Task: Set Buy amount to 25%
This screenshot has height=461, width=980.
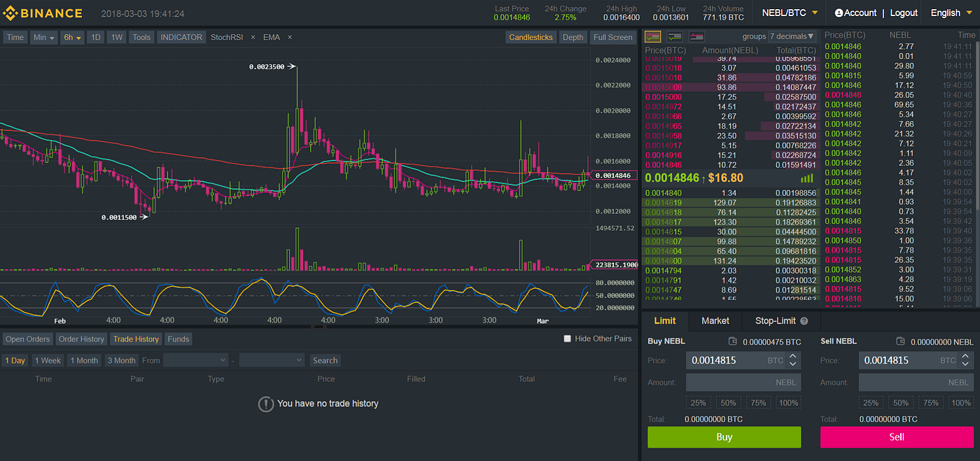Action: pos(698,403)
